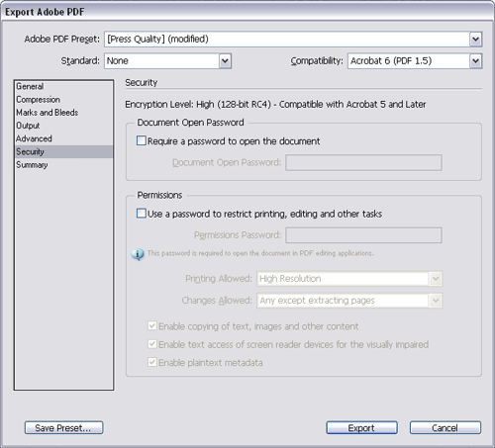
Task: Click the blue info icon under Permissions Password
Action: coord(138,254)
